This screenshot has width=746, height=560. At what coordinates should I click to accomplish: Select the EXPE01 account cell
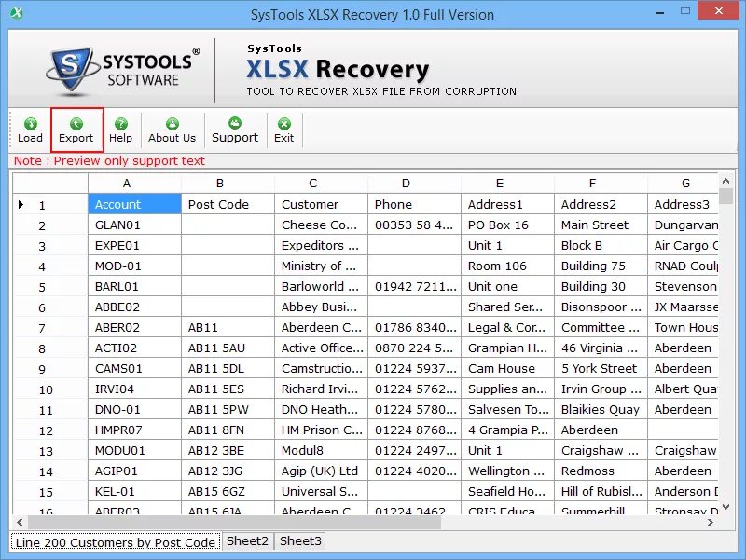click(134, 245)
